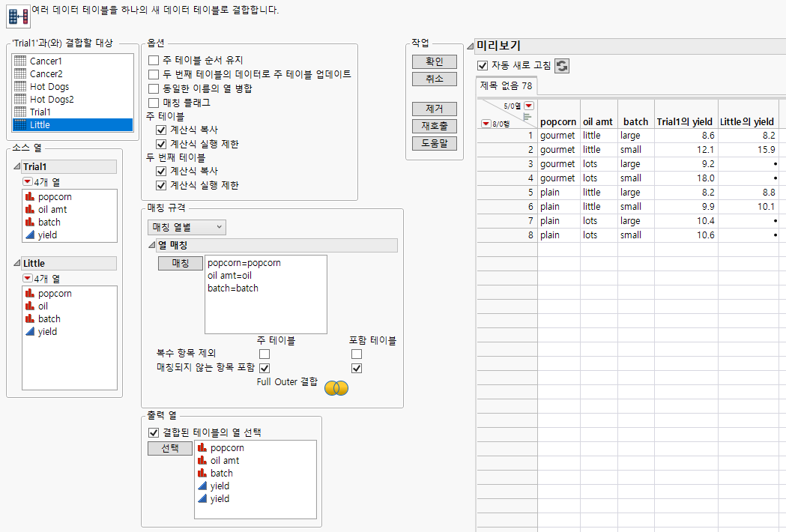This screenshot has width=786, height=532.
Task: Collapse the Little source columns section
Action: point(17,263)
